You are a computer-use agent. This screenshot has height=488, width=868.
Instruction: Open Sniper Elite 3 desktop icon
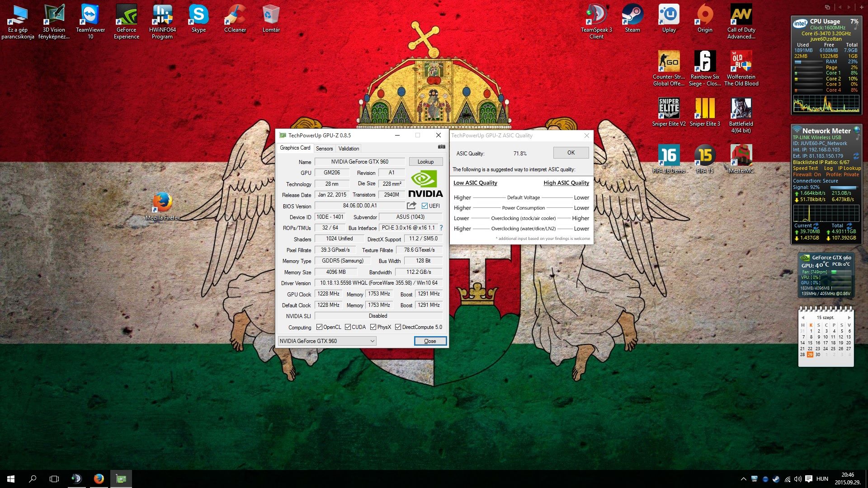click(705, 112)
